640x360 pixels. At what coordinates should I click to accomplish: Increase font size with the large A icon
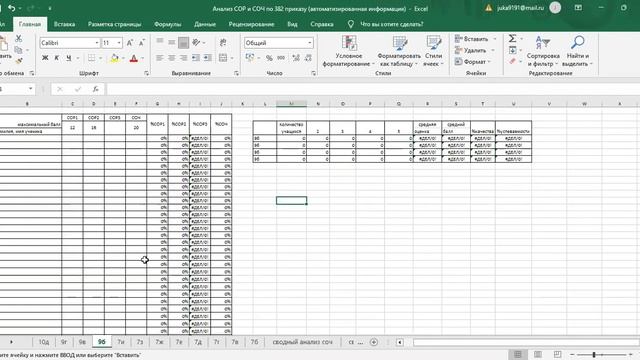click(130, 43)
